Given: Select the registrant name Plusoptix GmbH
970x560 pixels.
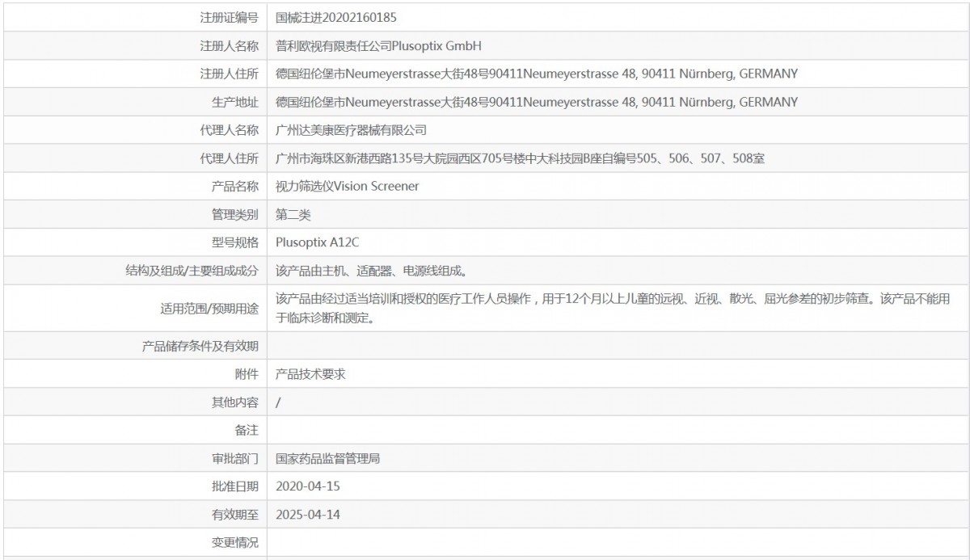Looking at the screenshot, I should tap(378, 45).
